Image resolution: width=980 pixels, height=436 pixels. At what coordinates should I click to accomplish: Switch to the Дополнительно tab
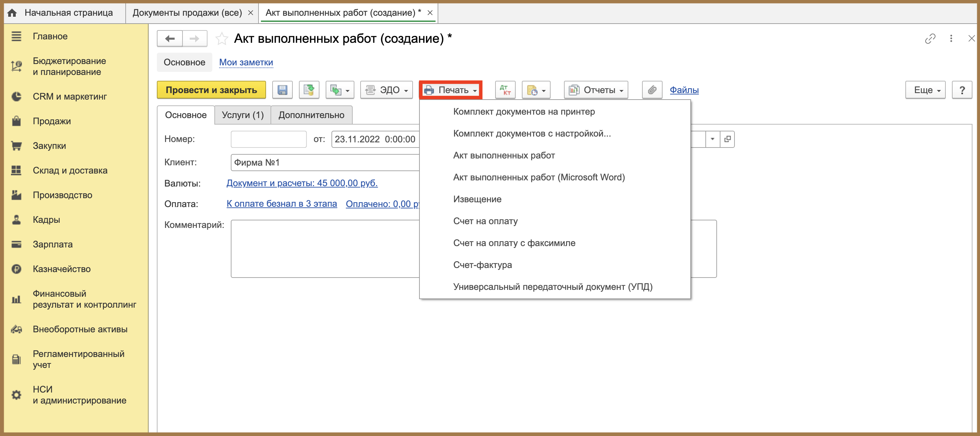coord(311,115)
